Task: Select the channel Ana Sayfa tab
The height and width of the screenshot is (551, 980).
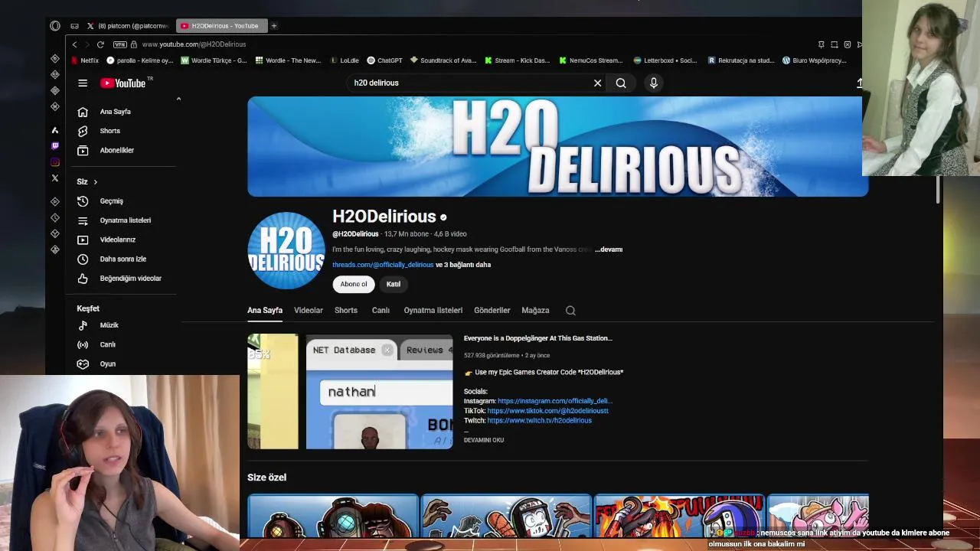Action: [x=265, y=311]
